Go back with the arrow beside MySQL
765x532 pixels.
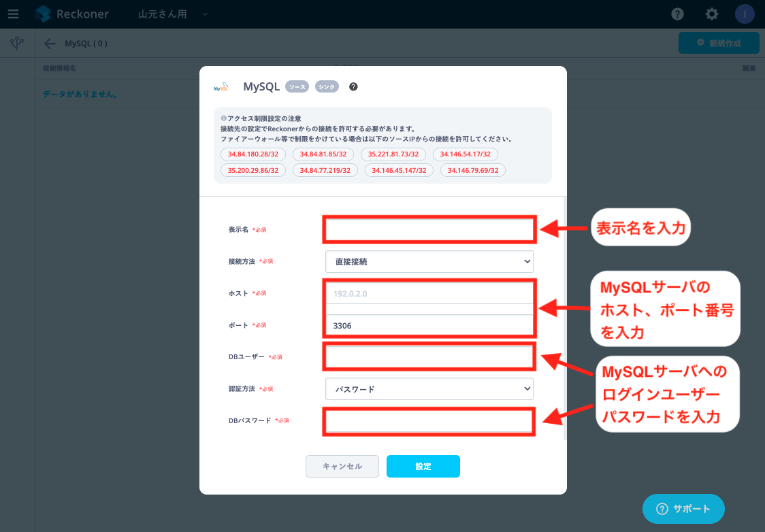[x=50, y=44]
